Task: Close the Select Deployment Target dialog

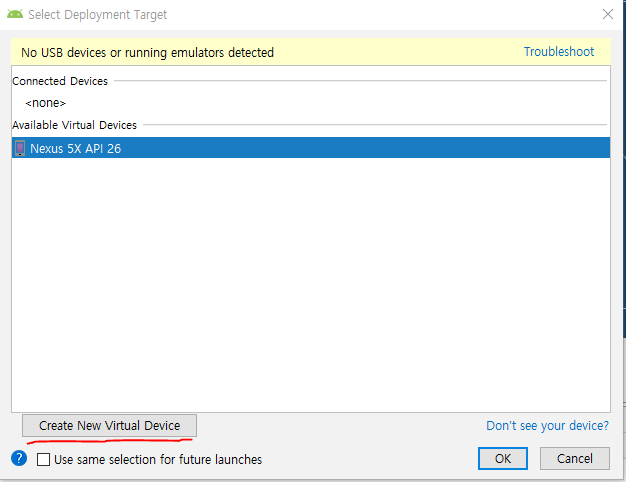Action: [x=608, y=14]
